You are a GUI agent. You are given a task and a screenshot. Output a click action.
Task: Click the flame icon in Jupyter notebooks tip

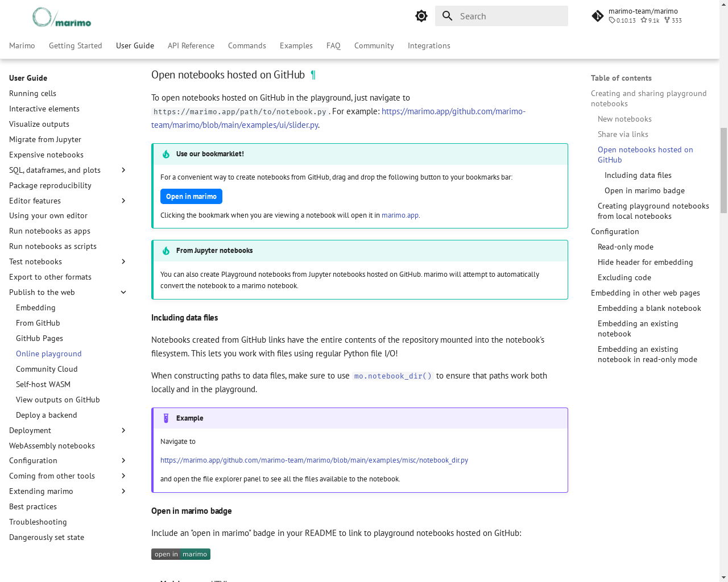(x=166, y=251)
